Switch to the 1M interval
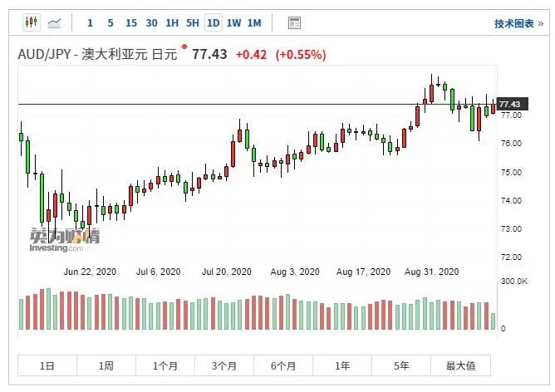The width and height of the screenshot is (555, 392). pyautogui.click(x=254, y=23)
